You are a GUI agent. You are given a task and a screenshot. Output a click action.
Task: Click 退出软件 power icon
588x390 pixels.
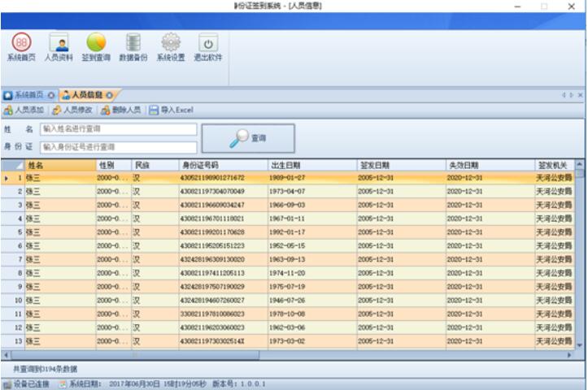click(x=208, y=47)
